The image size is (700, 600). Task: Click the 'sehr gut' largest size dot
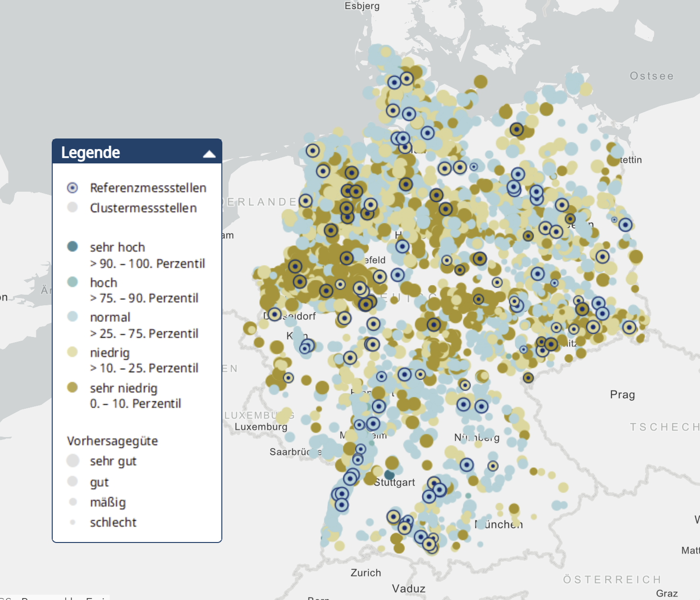[x=73, y=461]
